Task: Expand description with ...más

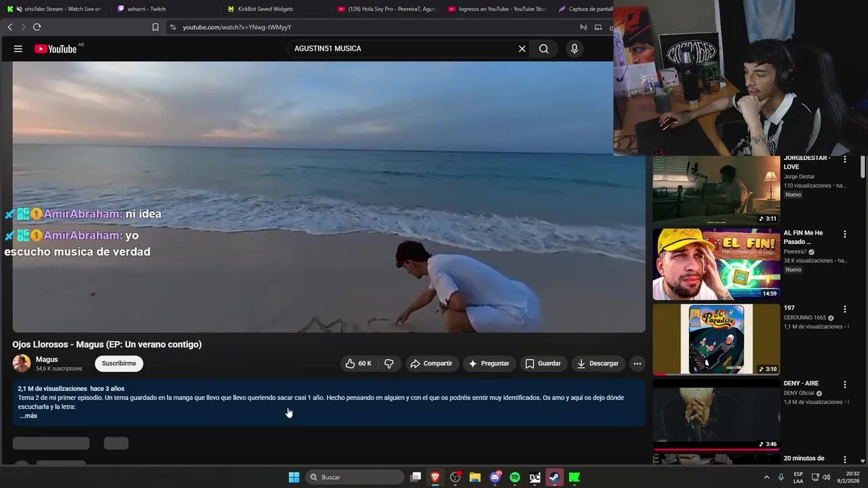Action: click(28, 415)
